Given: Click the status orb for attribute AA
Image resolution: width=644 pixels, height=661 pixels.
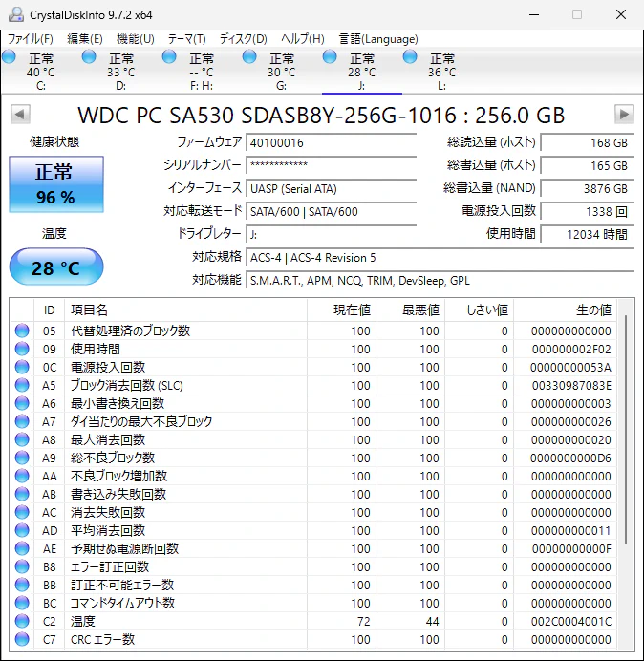Looking at the screenshot, I should [22, 476].
